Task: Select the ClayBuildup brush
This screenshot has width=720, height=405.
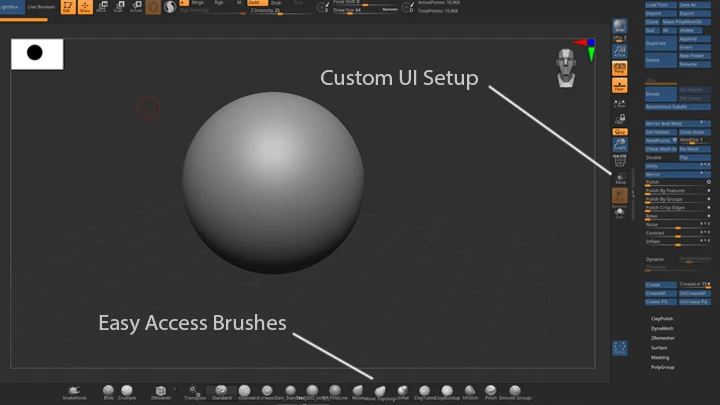Action: [447, 393]
